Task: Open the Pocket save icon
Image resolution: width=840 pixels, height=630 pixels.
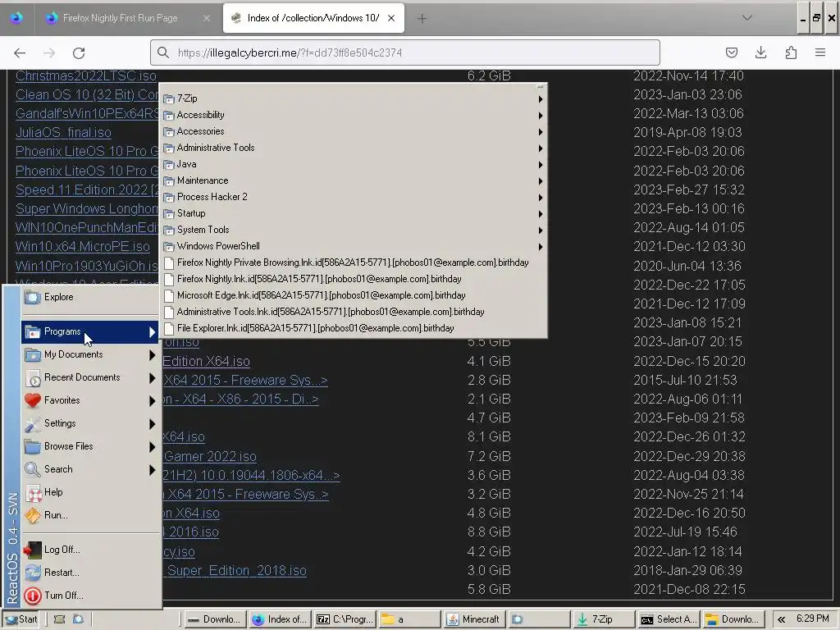Action: tap(731, 52)
